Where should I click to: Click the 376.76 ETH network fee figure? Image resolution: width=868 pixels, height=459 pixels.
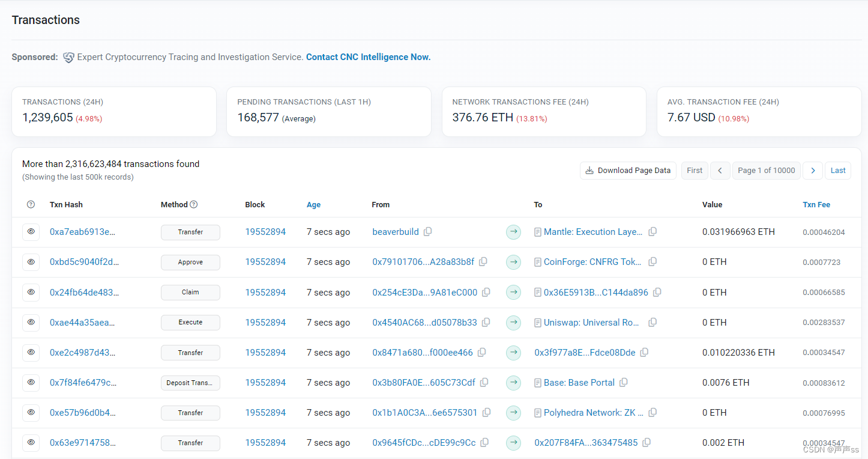pos(483,118)
